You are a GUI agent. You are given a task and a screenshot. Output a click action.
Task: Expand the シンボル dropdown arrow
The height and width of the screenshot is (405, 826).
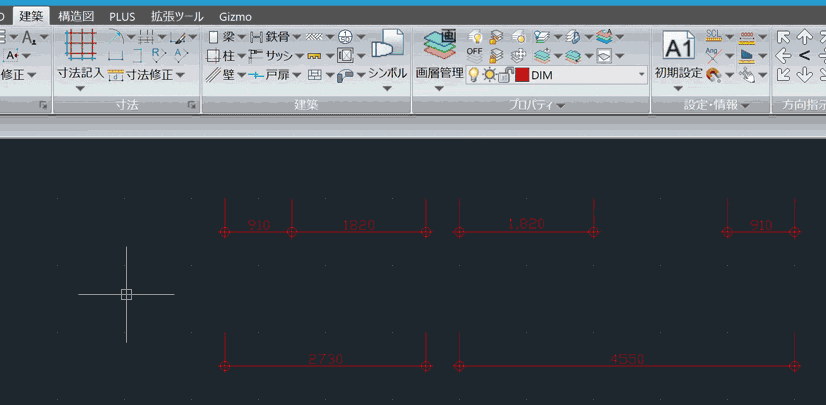(387, 88)
